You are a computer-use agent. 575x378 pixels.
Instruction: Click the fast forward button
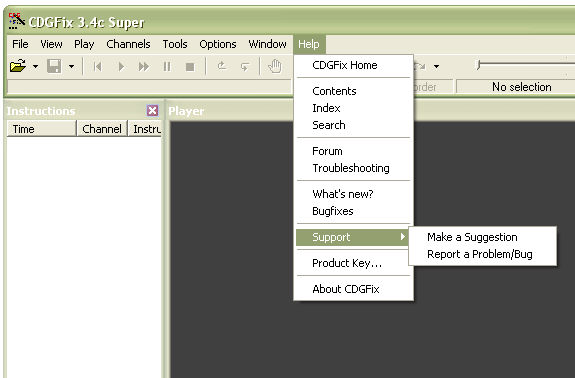click(x=144, y=67)
